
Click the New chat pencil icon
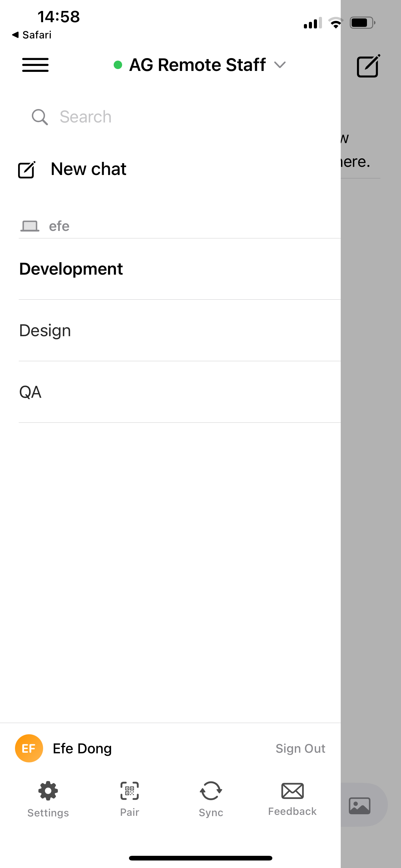point(27,170)
